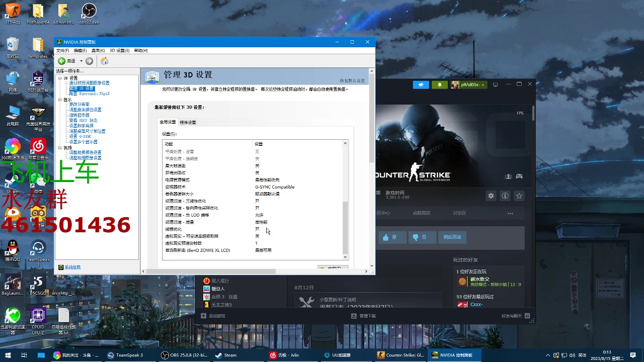Open the 讨论区 tab in Steam
The image size is (644, 362).
click(459, 213)
